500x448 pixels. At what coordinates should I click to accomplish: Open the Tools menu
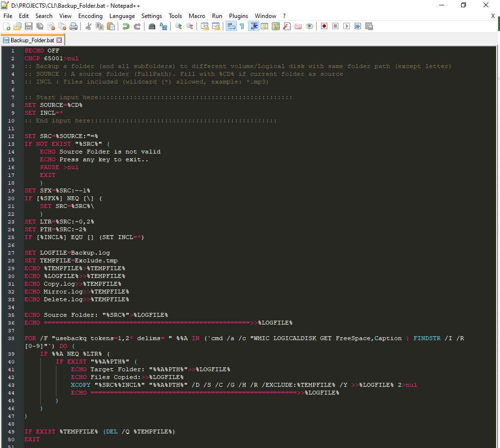[x=175, y=16]
